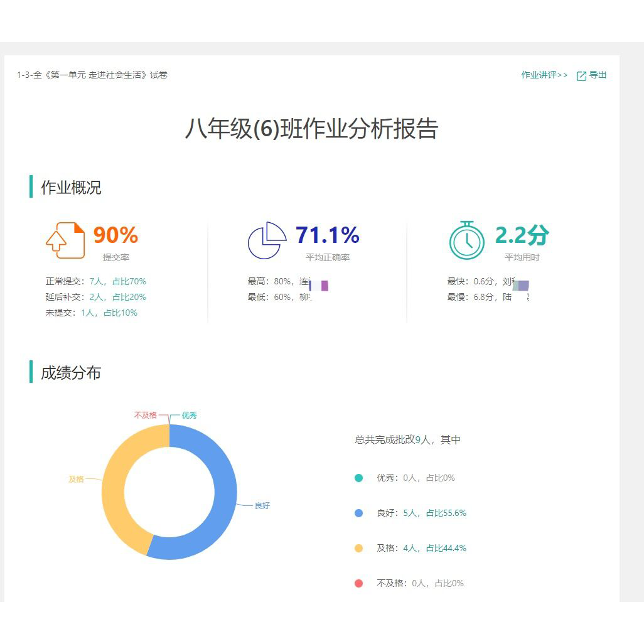The height and width of the screenshot is (644, 644).
Task: Toggle the 及格 yellow legend dot
Action: click(359, 549)
